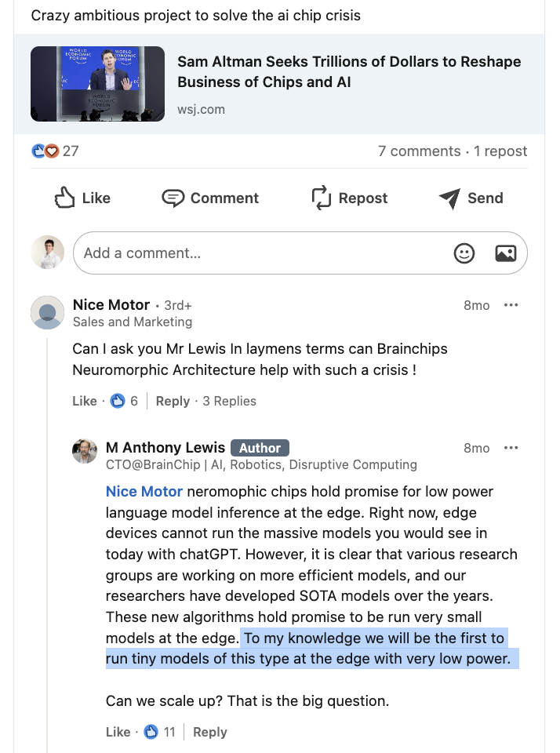Screen dimensions: 560x753
Task: Open the Sam Altman WSJ article thumbnail
Action: 97,84
